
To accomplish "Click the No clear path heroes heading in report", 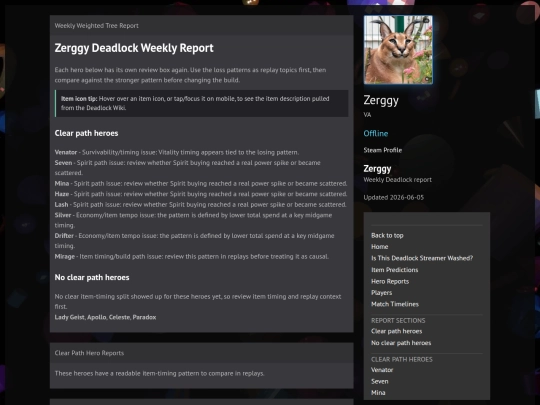I will (92, 278).
